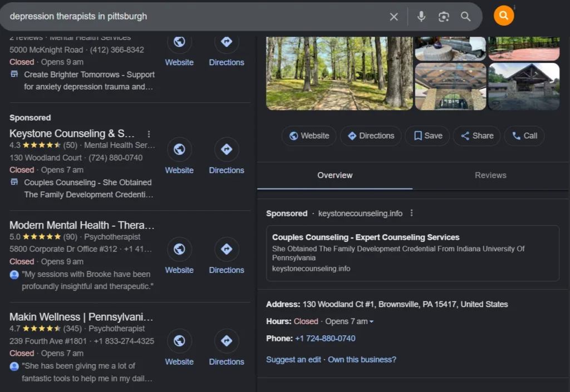Open the building exterior lodge photo
The width and height of the screenshot is (570, 392).
click(524, 86)
